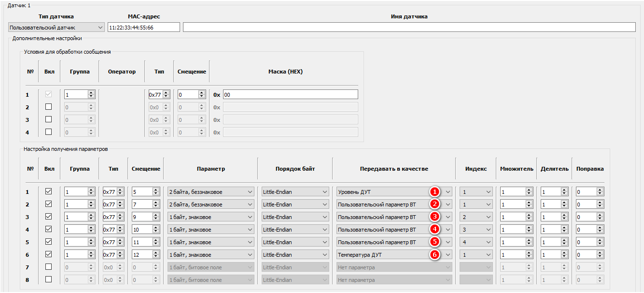The width and height of the screenshot is (644, 293).
Task: Open Порядок байт dropdown in parameter row 1
Action: pyautogui.click(x=295, y=192)
